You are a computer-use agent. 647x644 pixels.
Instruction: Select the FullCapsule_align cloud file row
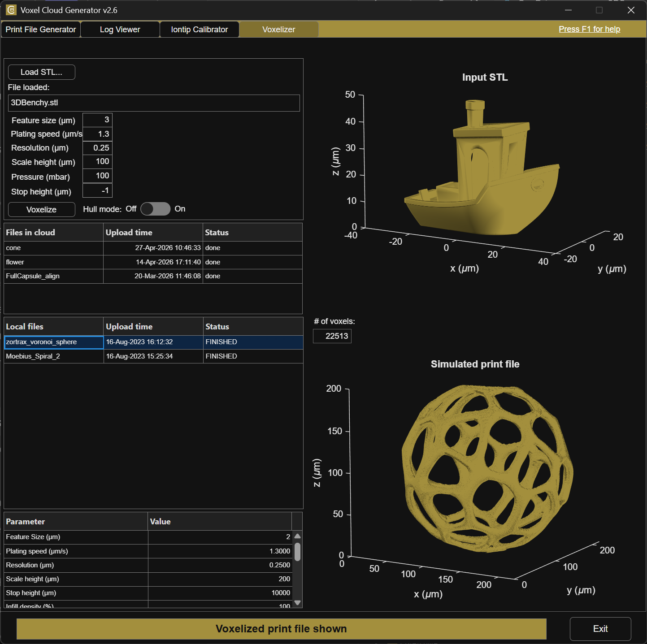point(153,276)
